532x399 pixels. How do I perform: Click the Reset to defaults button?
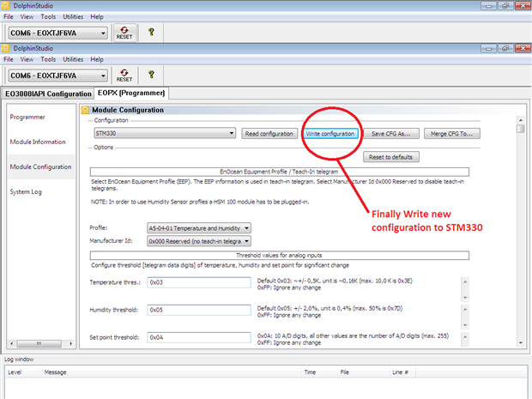coord(391,157)
